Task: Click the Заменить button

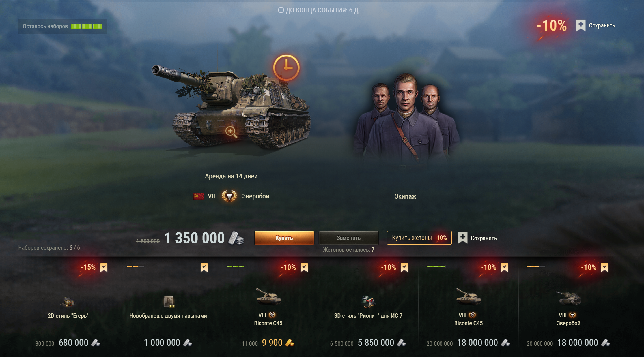Action: pyautogui.click(x=348, y=238)
